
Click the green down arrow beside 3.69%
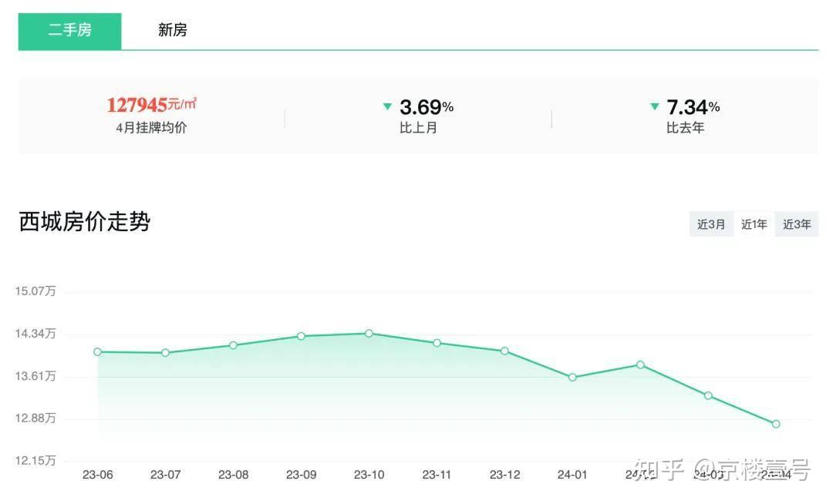click(387, 106)
